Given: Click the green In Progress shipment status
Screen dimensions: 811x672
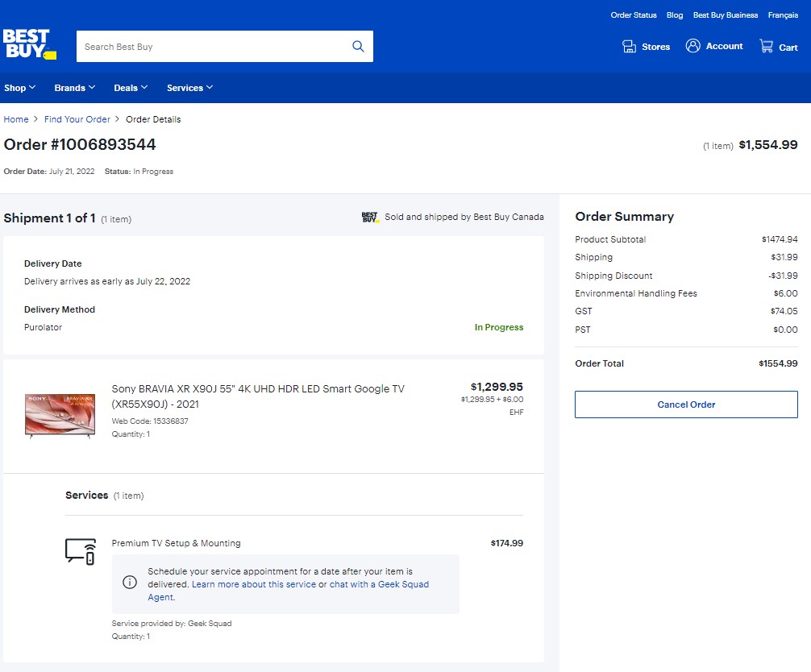Looking at the screenshot, I should pos(498,327).
